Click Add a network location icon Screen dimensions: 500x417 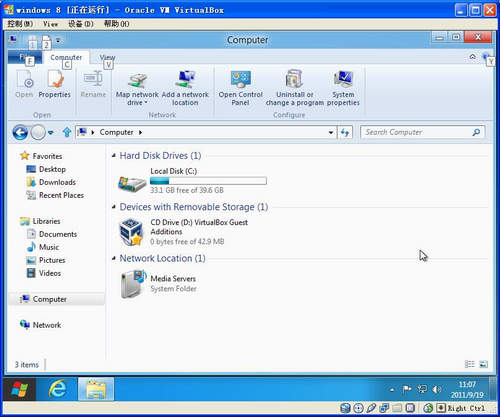tap(185, 80)
